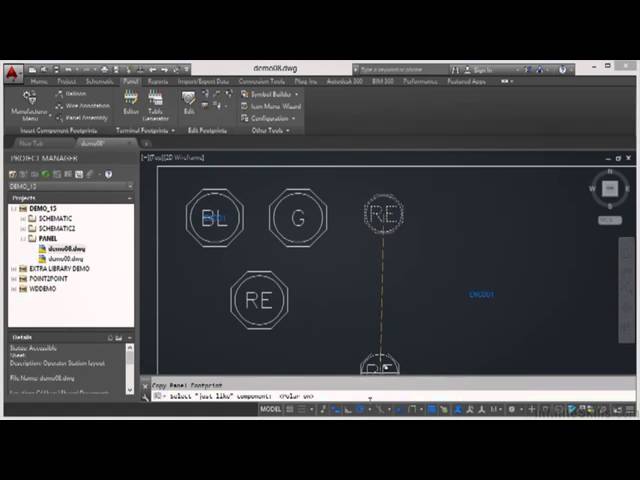Switch to the Home ribbon tab
The height and width of the screenshot is (480, 640).
(x=39, y=82)
